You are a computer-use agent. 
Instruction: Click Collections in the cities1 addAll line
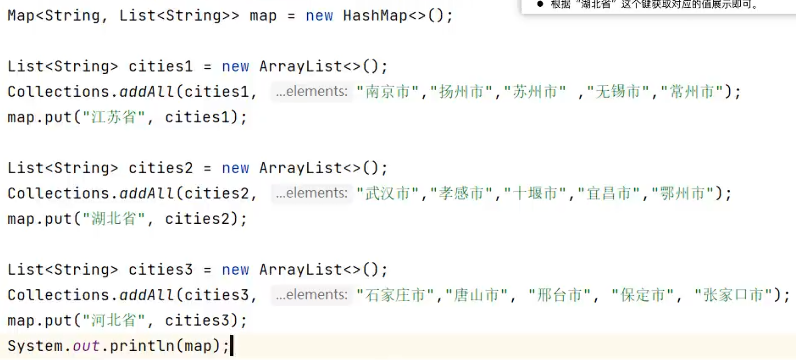[x=58, y=92]
